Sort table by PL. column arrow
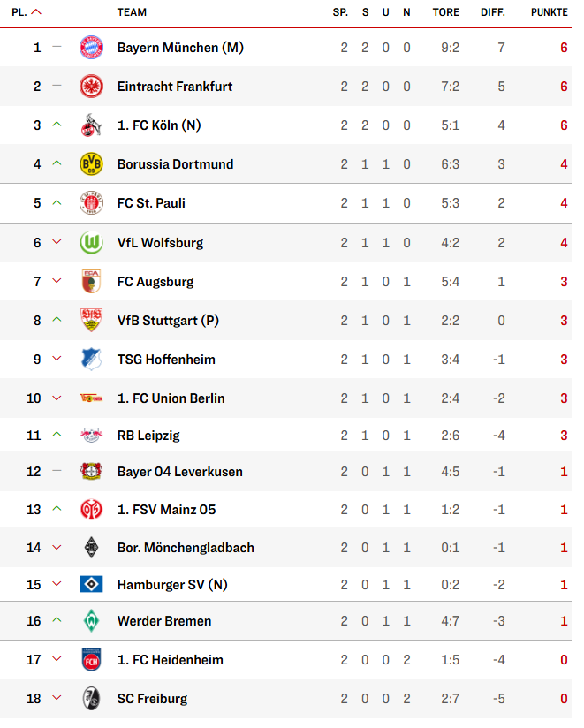The width and height of the screenshot is (584, 728). tap(36, 12)
